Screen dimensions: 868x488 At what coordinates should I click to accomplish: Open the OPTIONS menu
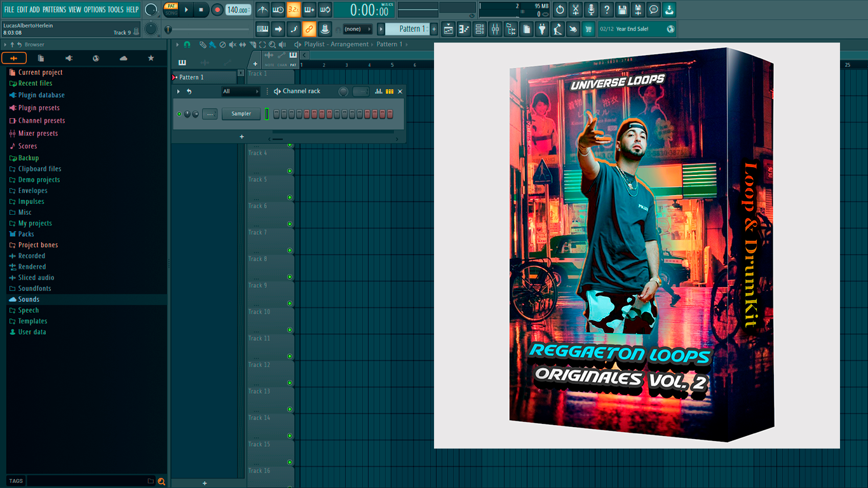[x=95, y=10]
